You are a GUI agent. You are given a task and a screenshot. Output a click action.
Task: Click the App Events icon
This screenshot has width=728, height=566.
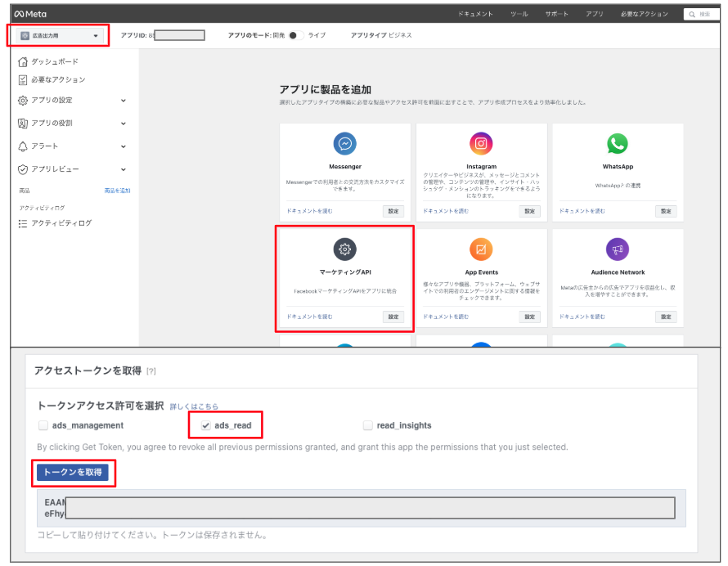coord(481,249)
